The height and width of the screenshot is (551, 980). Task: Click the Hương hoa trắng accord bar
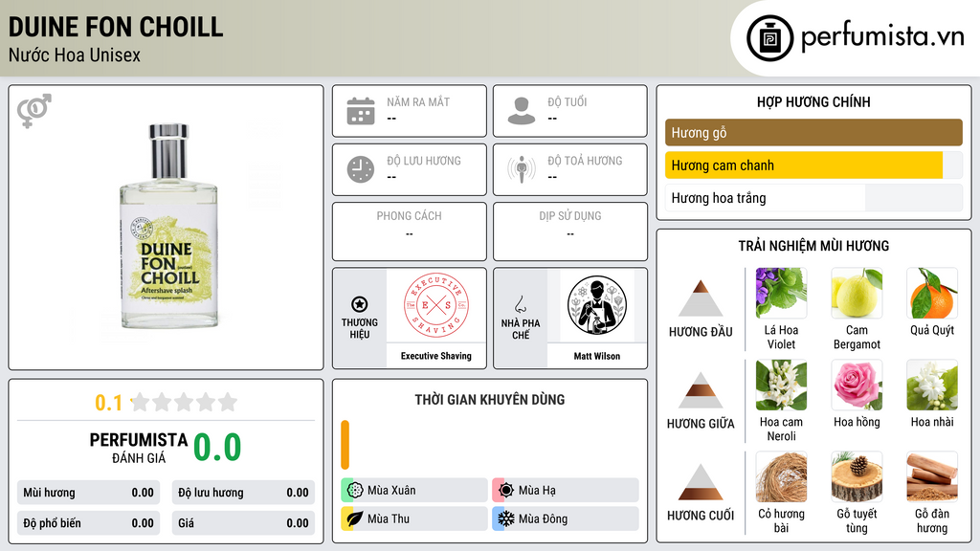[x=813, y=198]
